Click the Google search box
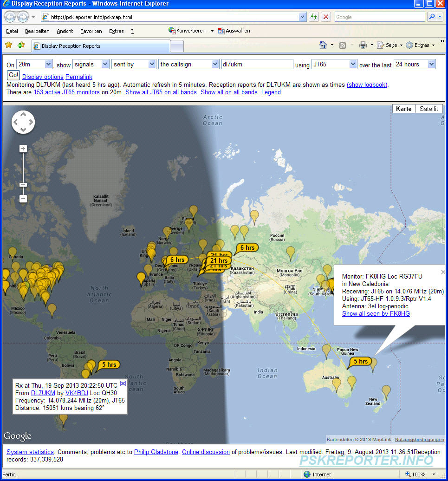This screenshot has height=481, width=448. click(380, 17)
